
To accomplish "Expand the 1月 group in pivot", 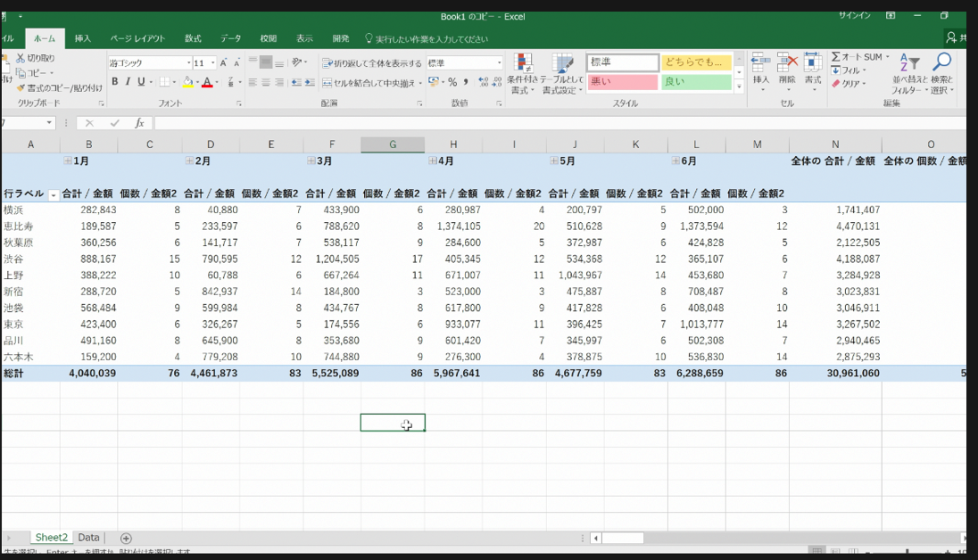I will [x=67, y=161].
